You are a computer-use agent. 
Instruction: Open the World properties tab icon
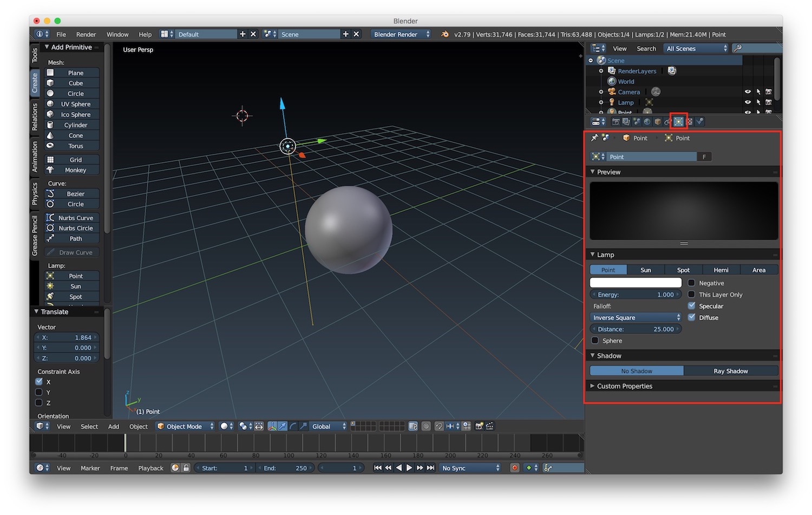click(x=647, y=122)
